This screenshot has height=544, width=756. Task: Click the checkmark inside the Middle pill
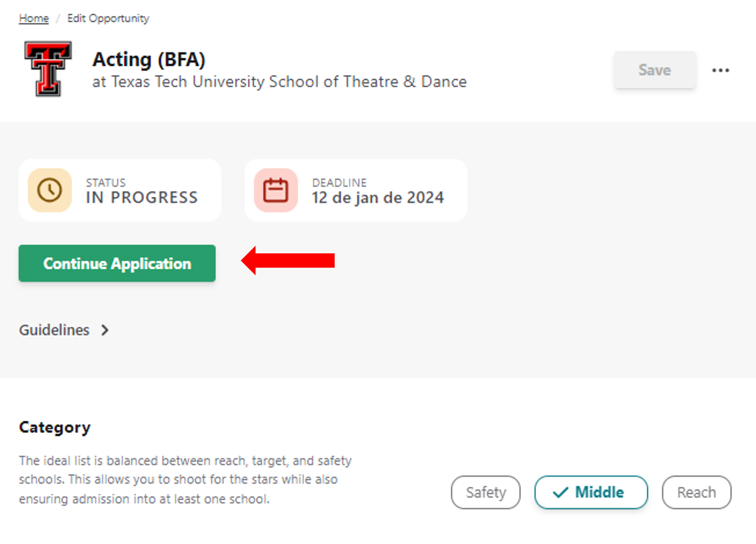click(560, 492)
